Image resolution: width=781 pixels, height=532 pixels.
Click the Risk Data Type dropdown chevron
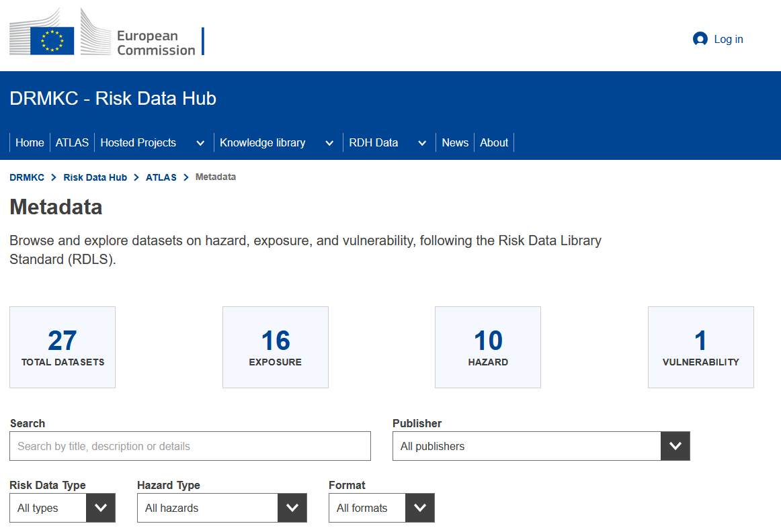[x=101, y=508]
